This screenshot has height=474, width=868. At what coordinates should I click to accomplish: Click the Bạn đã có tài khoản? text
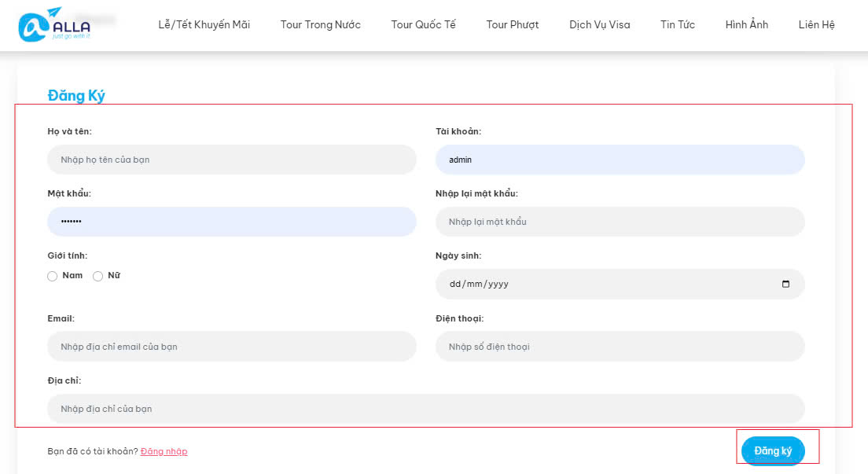[x=93, y=451]
